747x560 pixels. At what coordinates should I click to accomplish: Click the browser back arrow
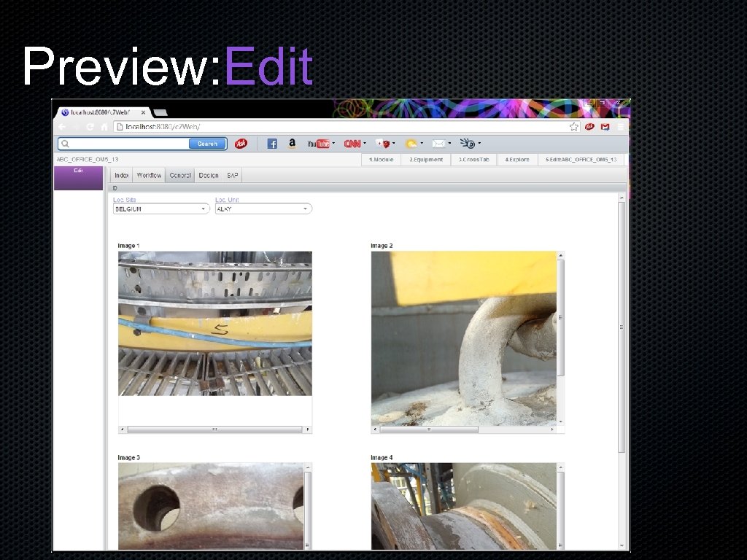62,127
